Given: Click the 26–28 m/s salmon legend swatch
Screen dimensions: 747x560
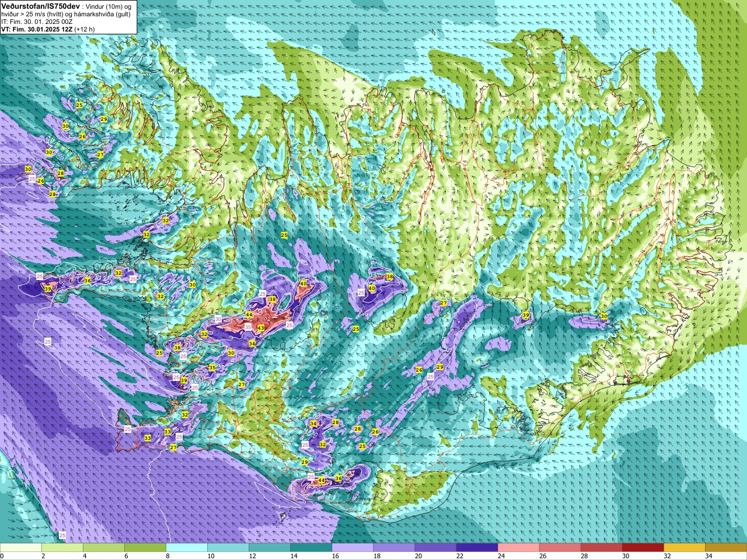Looking at the screenshot, I should point(560,548).
